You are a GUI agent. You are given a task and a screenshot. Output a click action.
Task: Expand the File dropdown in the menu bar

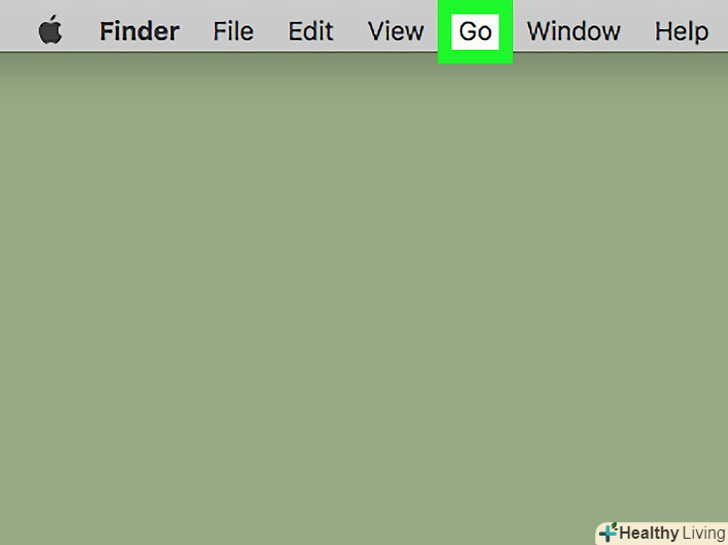[233, 32]
